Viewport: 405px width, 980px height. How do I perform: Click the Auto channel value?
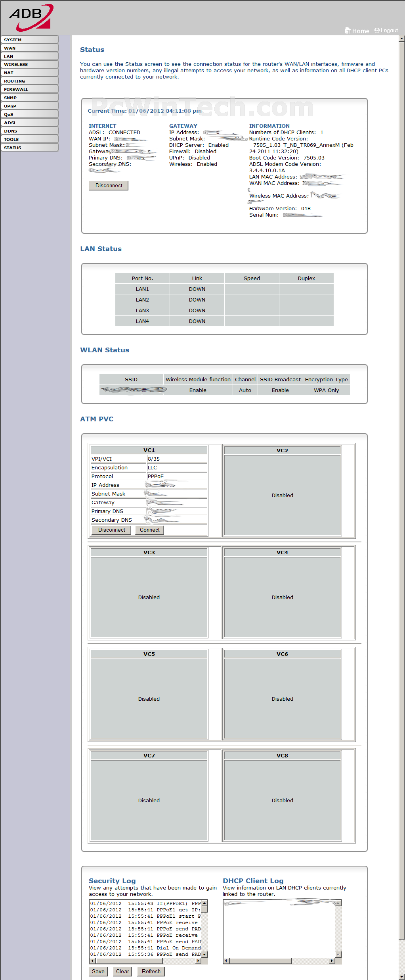point(245,390)
